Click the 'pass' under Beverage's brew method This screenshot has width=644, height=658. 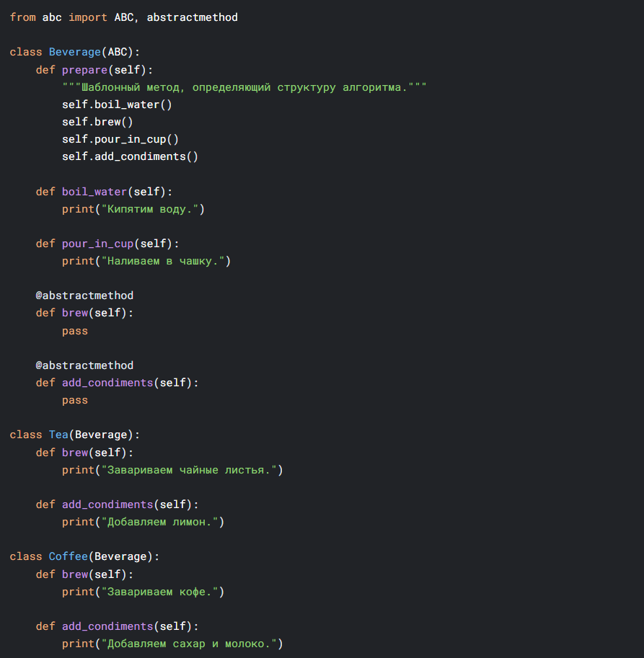point(75,332)
